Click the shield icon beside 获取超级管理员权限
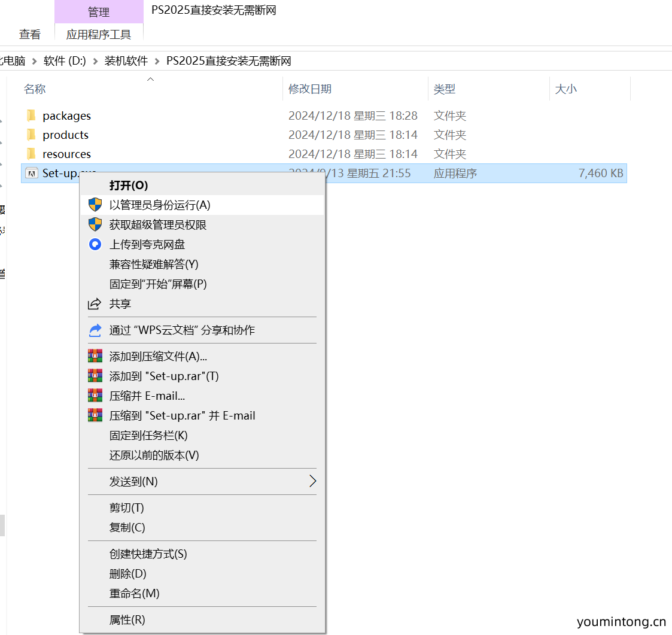The height and width of the screenshot is (635, 672). coord(95,224)
